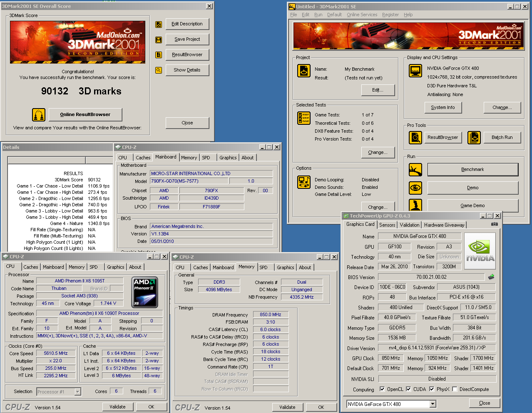Open the Help menu in 3DMark2001

pos(408,15)
